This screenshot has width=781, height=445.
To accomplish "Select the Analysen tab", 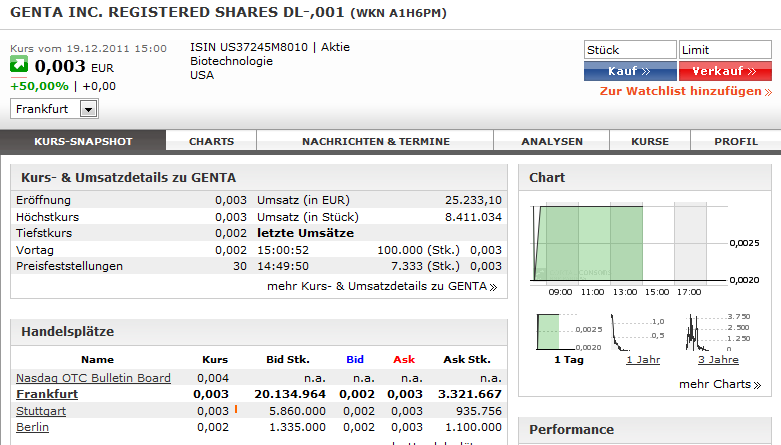I will point(552,142).
